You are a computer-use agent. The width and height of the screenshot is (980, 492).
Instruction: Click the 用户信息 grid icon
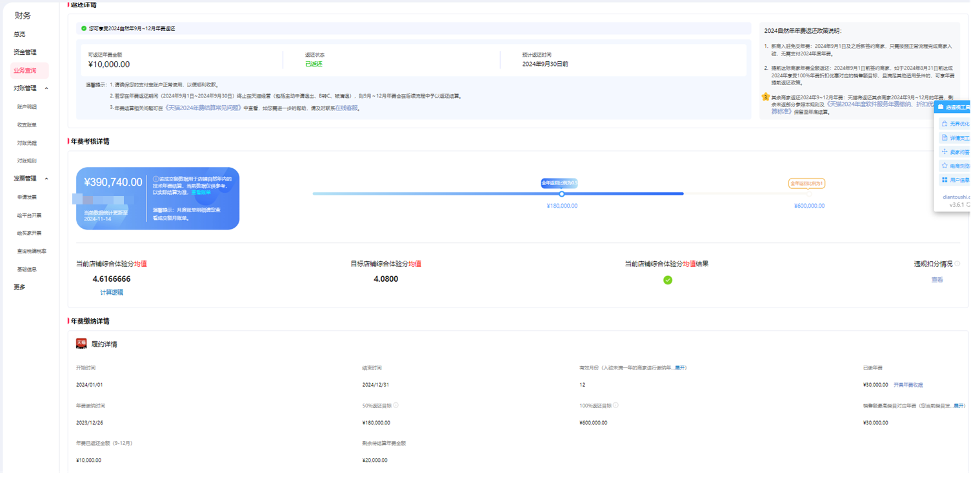(945, 180)
